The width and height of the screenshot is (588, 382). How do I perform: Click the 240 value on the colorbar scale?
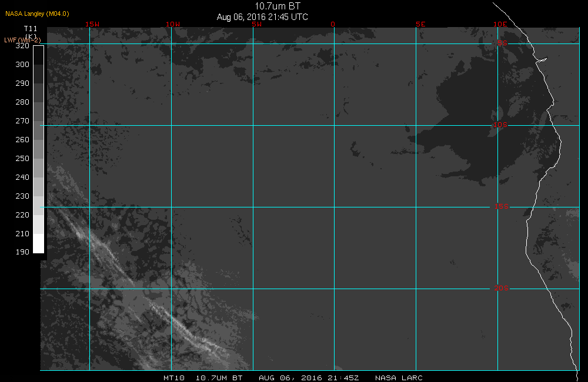pos(22,177)
